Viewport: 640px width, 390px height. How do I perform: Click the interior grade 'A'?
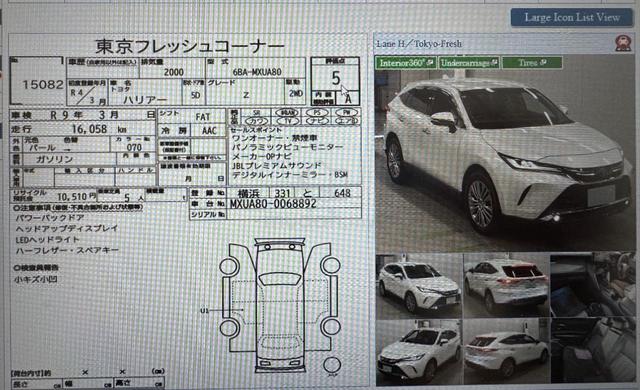348,99
